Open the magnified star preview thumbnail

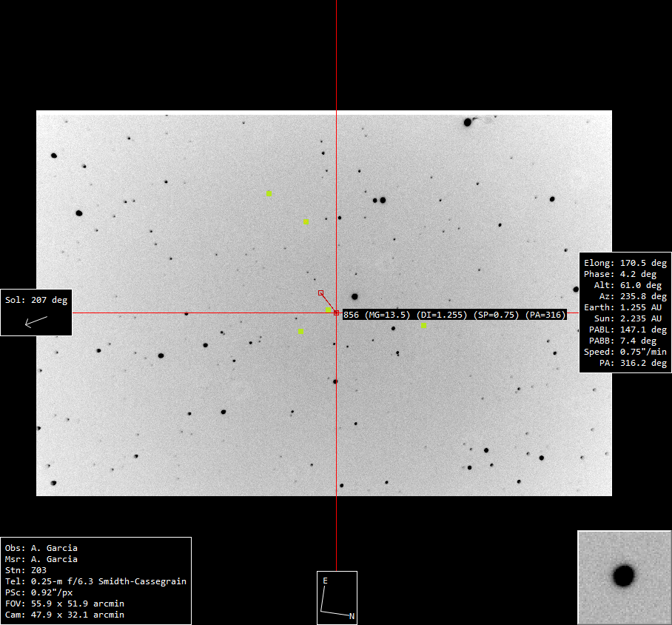tap(624, 578)
